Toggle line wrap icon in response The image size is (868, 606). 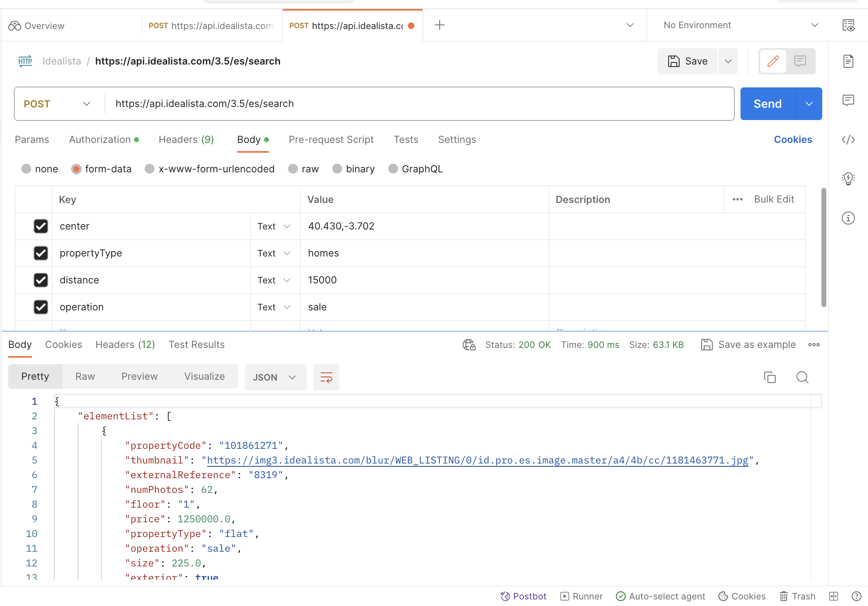click(x=326, y=377)
